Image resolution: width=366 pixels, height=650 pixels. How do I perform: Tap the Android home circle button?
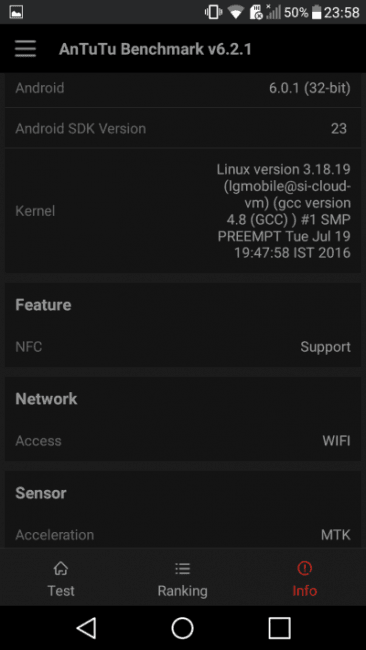click(182, 628)
